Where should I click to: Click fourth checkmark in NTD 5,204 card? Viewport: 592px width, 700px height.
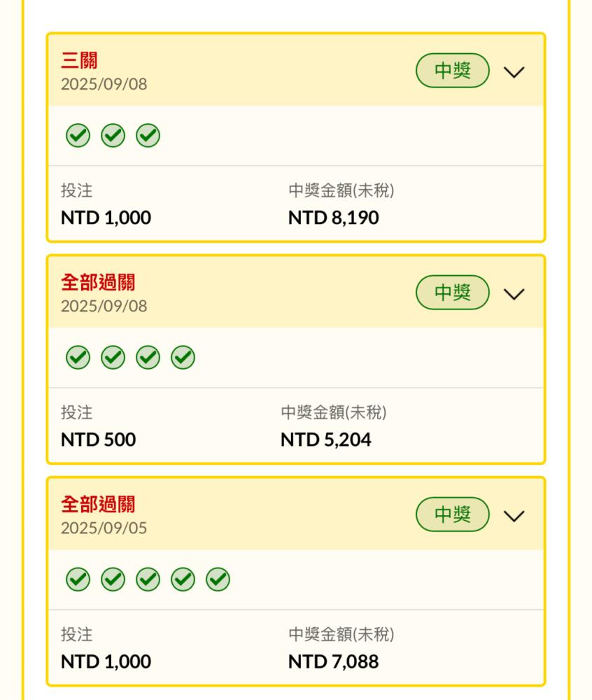tap(183, 358)
